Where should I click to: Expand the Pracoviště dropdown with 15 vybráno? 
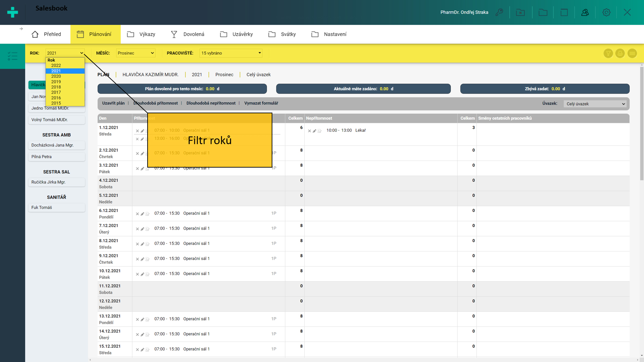click(x=231, y=53)
